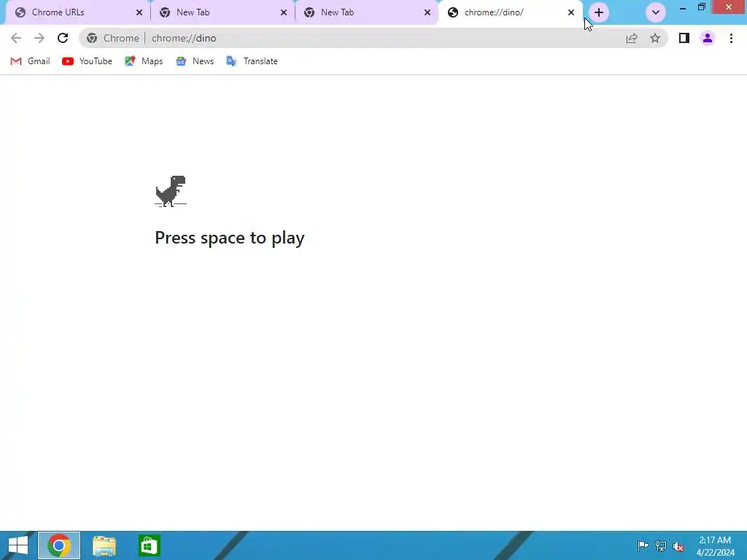
Task: Open the Gmail bookmark
Action: 30,61
